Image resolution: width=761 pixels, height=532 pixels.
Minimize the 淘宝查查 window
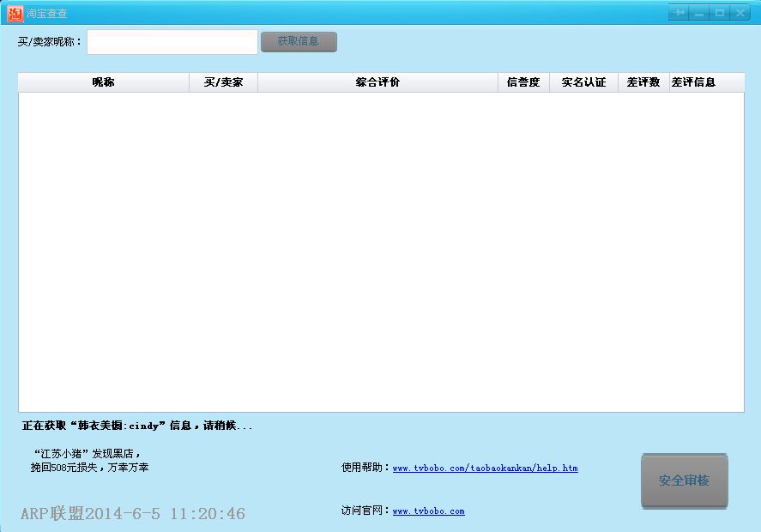(699, 12)
